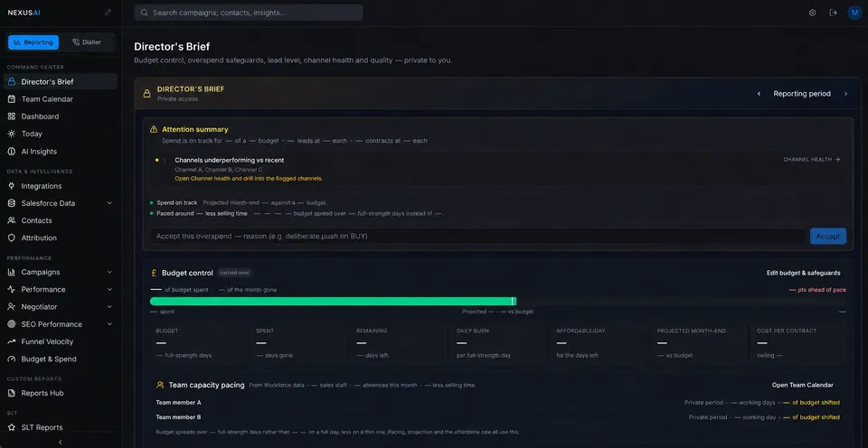Expand the Salesforce Data submenu chevron
868x448 pixels.
(x=109, y=203)
